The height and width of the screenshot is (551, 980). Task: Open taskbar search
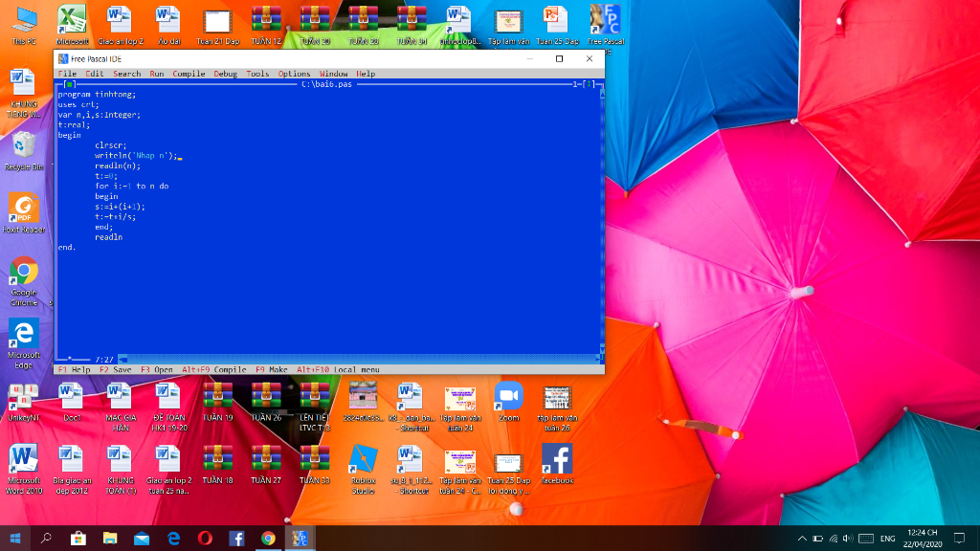point(46,538)
